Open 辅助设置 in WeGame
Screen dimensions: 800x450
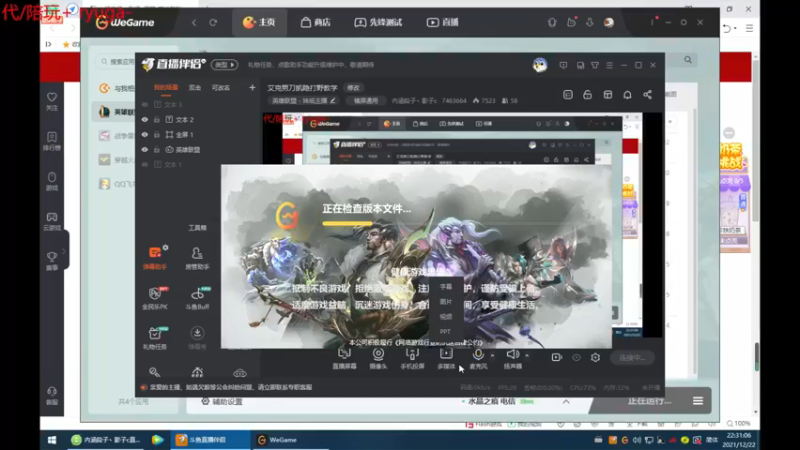click(x=222, y=402)
